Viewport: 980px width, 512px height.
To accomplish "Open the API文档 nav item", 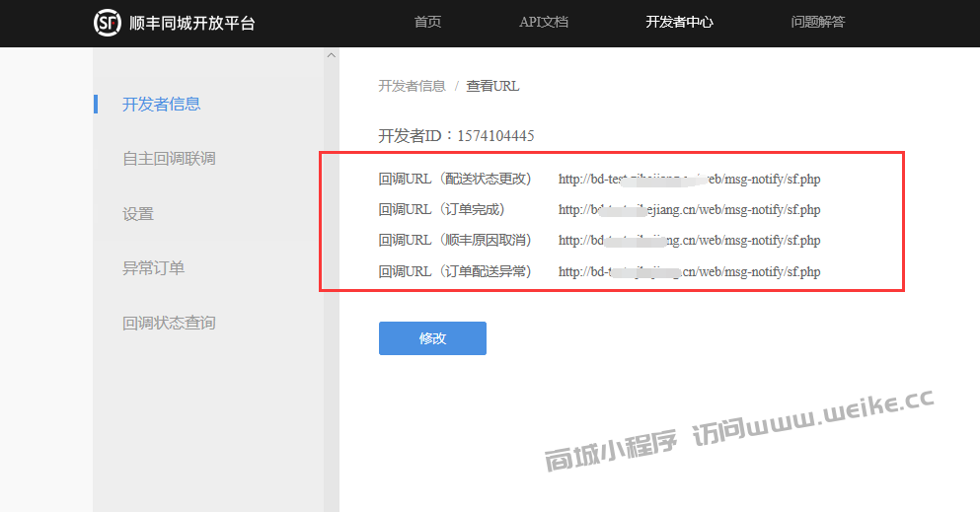I will (543, 22).
